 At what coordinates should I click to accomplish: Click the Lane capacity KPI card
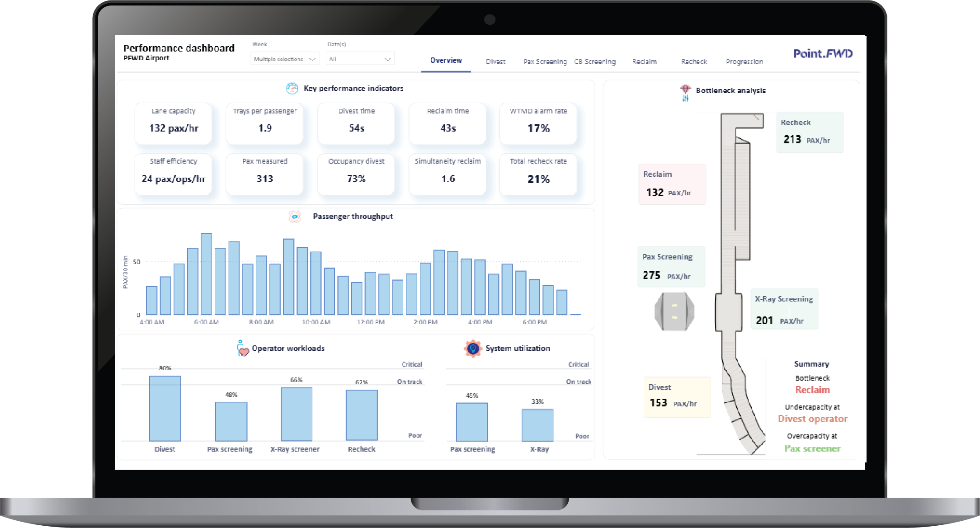(174, 123)
